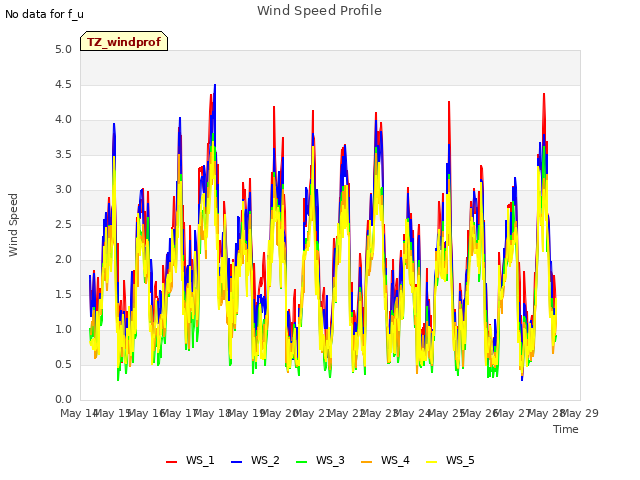This screenshot has width=640, height=480.
Task: Click the May 28 x-axis tick label
Action: 547,413
